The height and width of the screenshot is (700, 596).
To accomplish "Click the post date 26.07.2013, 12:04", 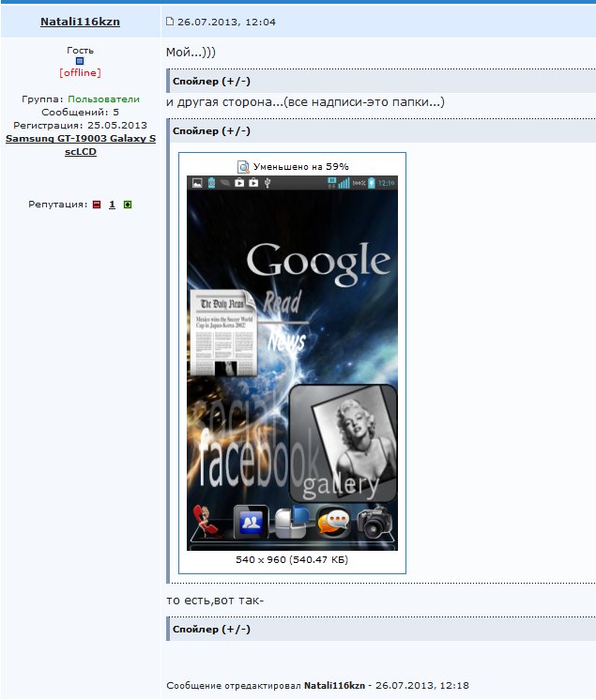I will (226, 22).
